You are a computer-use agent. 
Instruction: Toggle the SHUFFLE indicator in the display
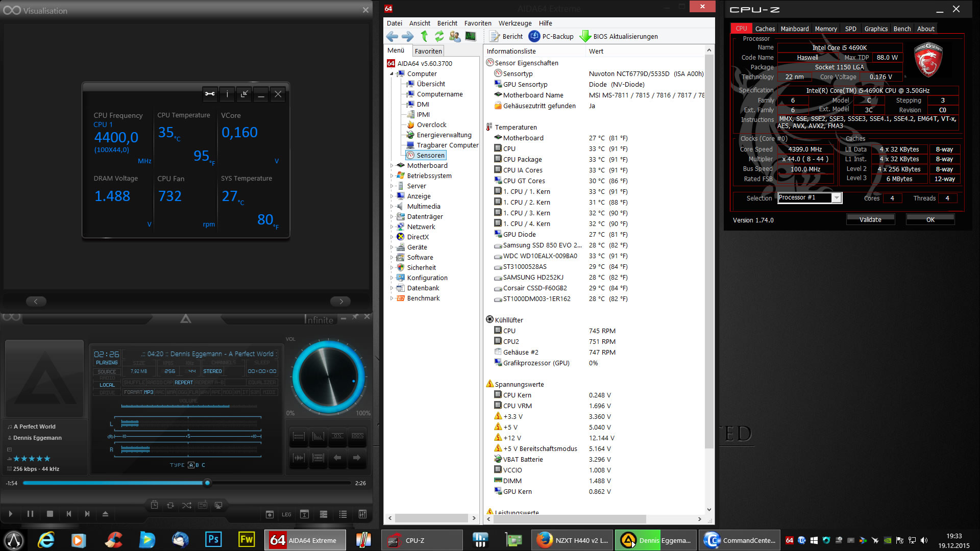click(x=134, y=382)
